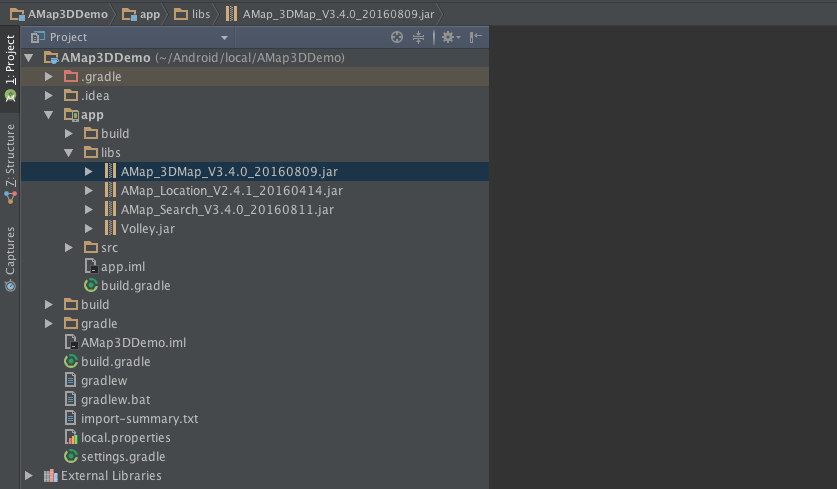Viewport: 837px width, 489px height.
Task: Select the .gradle label
Action: (101, 77)
